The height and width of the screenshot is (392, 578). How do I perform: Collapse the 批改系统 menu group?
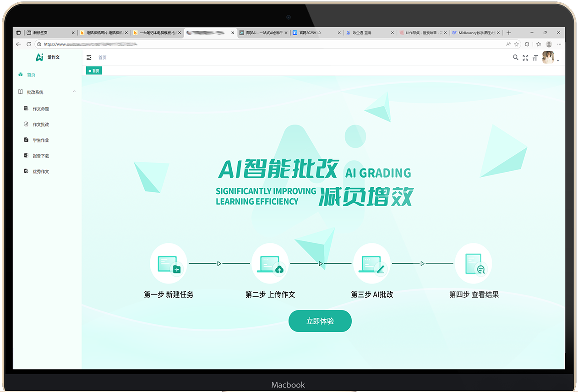click(x=74, y=92)
